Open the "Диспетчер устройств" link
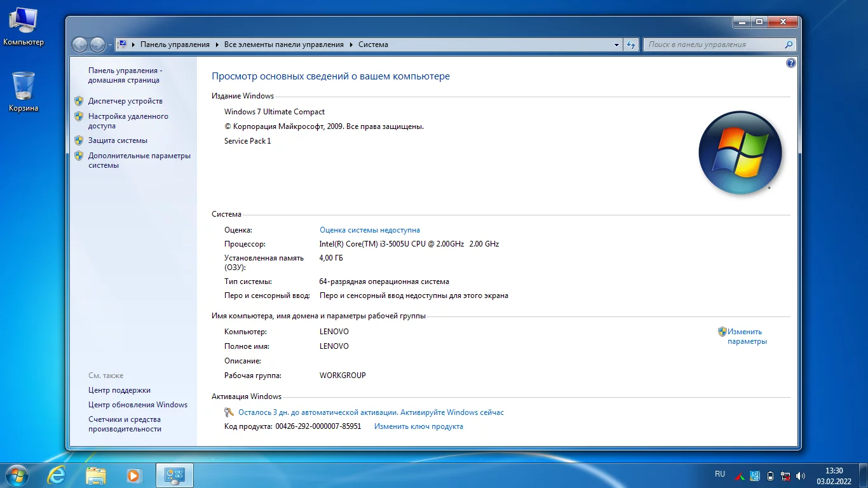This screenshot has height=488, width=868. 125,101
